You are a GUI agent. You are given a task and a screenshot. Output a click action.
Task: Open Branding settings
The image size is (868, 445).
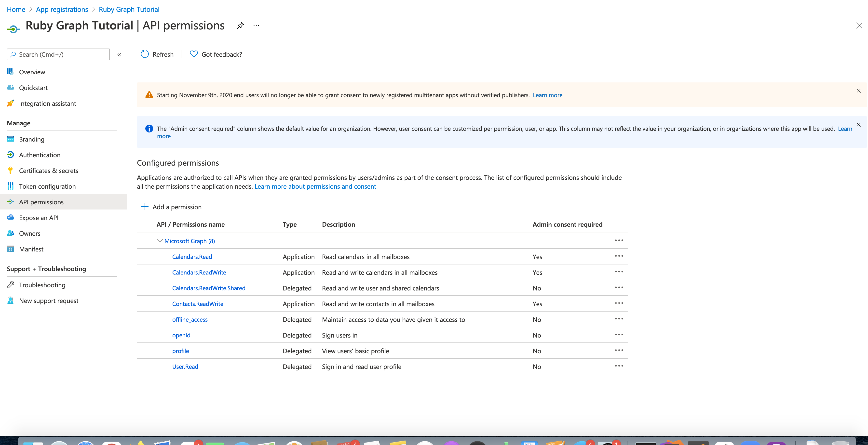tap(31, 139)
